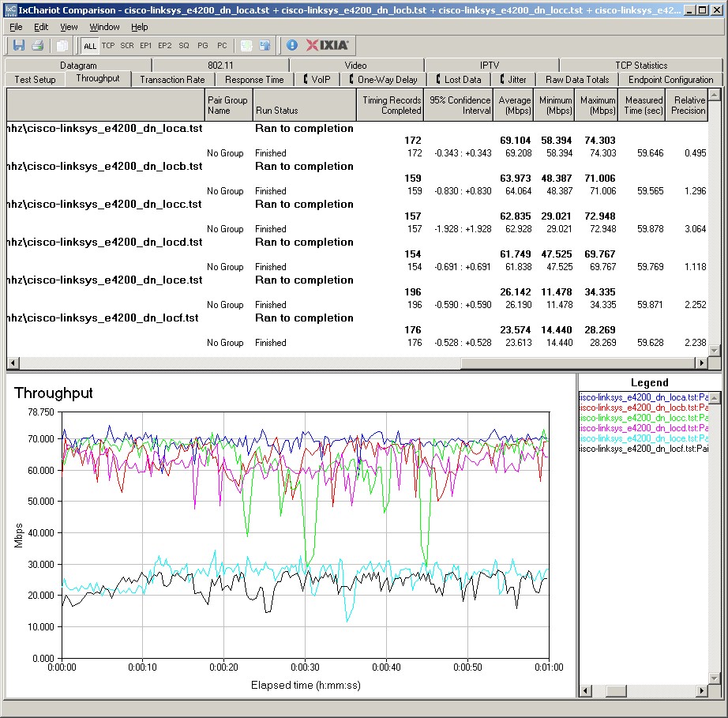Open the Window menu
This screenshot has width=728, height=718.
click(104, 27)
